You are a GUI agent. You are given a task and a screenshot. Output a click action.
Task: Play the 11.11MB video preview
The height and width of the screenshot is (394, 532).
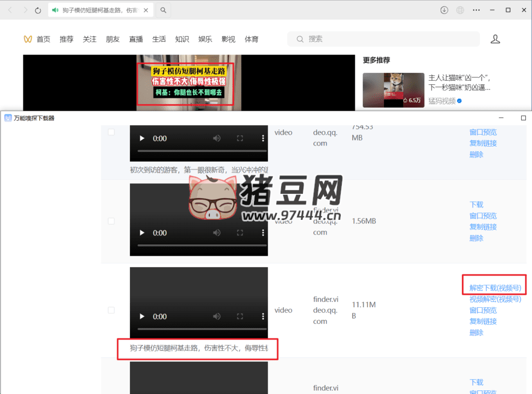pos(142,317)
